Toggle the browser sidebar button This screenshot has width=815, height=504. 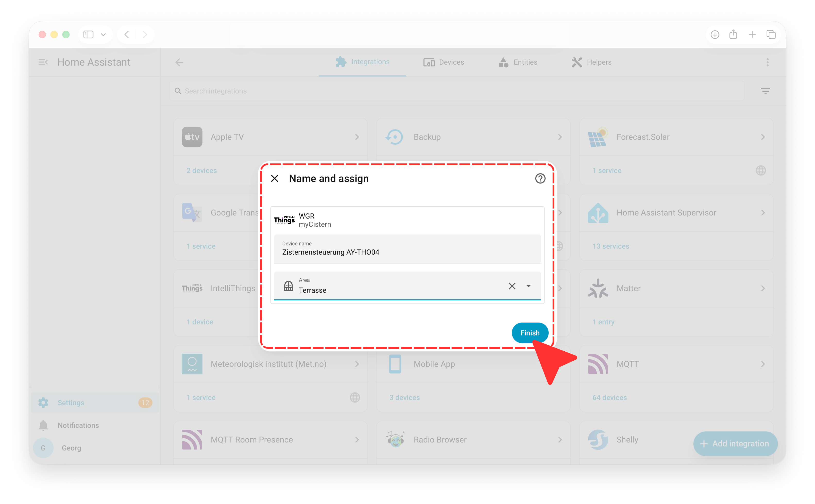[88, 34]
